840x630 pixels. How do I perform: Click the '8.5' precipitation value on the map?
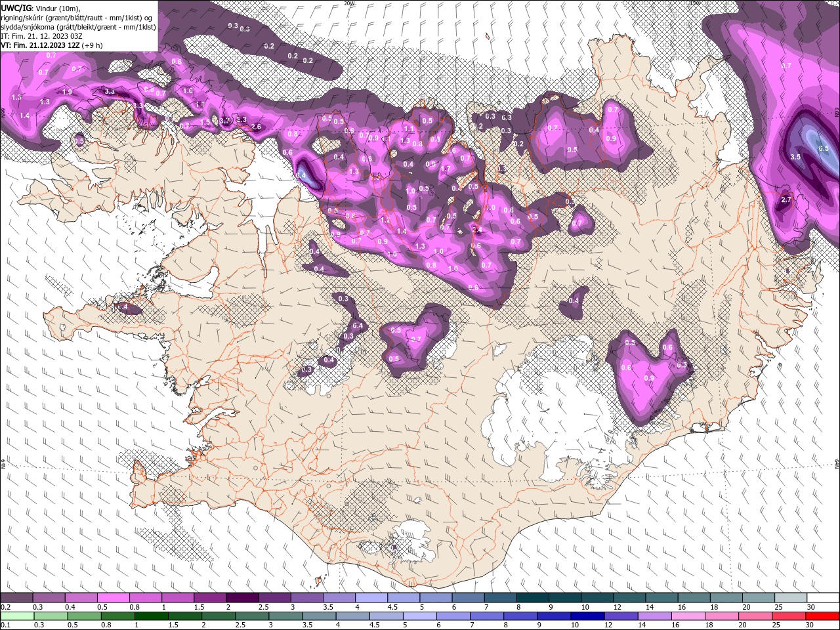824,149
